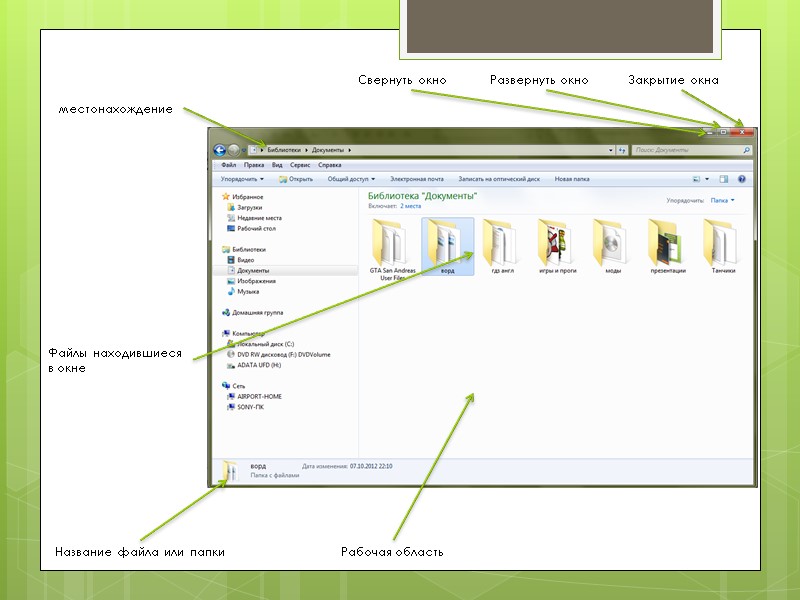Screen dimensions: 800x600
Task: Click the change view icon
Action: 696,179
